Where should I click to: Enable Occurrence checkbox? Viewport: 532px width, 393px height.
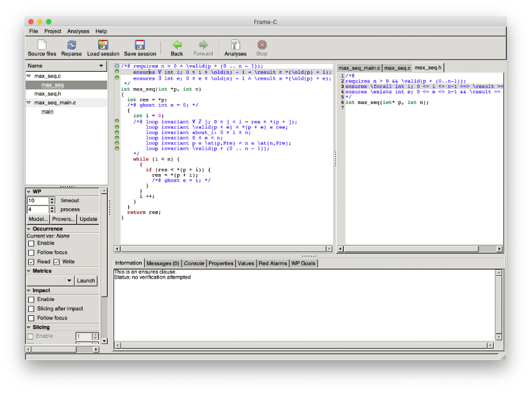pyautogui.click(x=31, y=244)
